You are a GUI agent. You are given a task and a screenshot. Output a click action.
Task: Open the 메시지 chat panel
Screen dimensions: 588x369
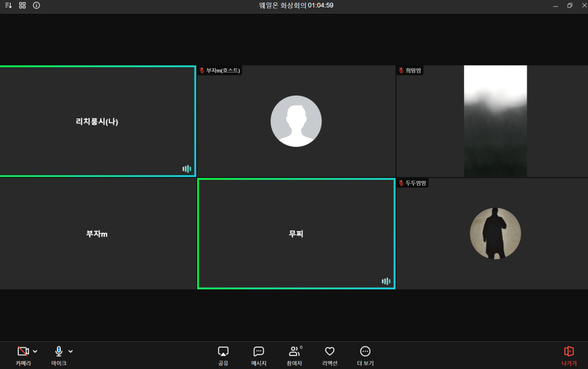(x=258, y=355)
